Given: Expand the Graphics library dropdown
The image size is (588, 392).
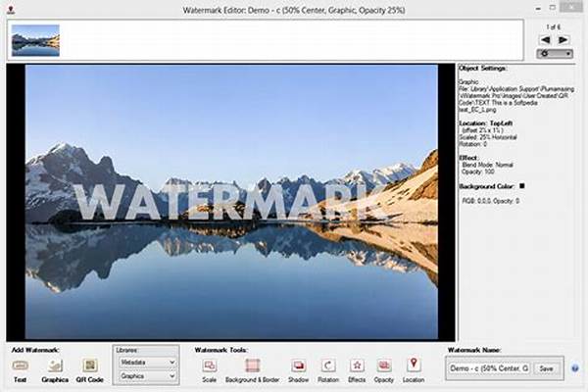Looking at the screenshot, I should point(147,373).
